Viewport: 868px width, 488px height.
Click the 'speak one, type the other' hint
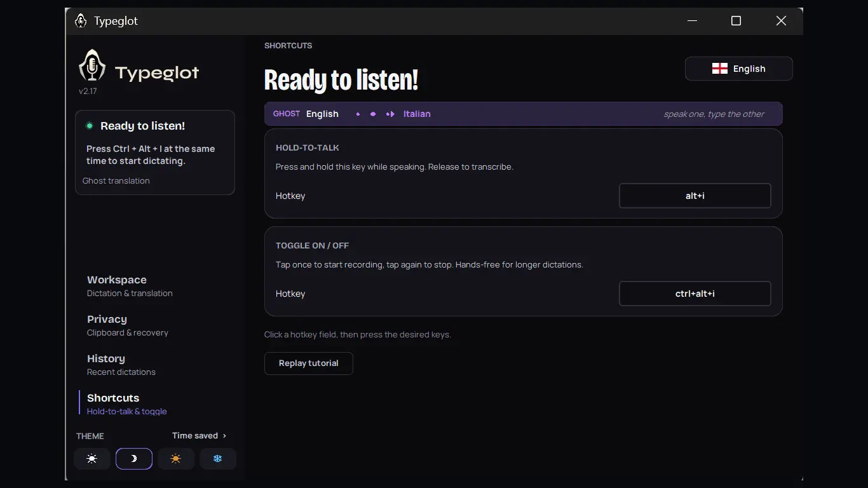click(x=714, y=114)
